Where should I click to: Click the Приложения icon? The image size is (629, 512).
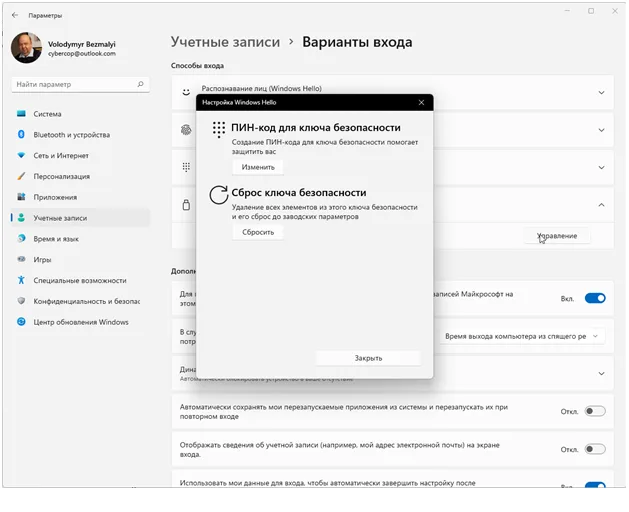tap(21, 197)
